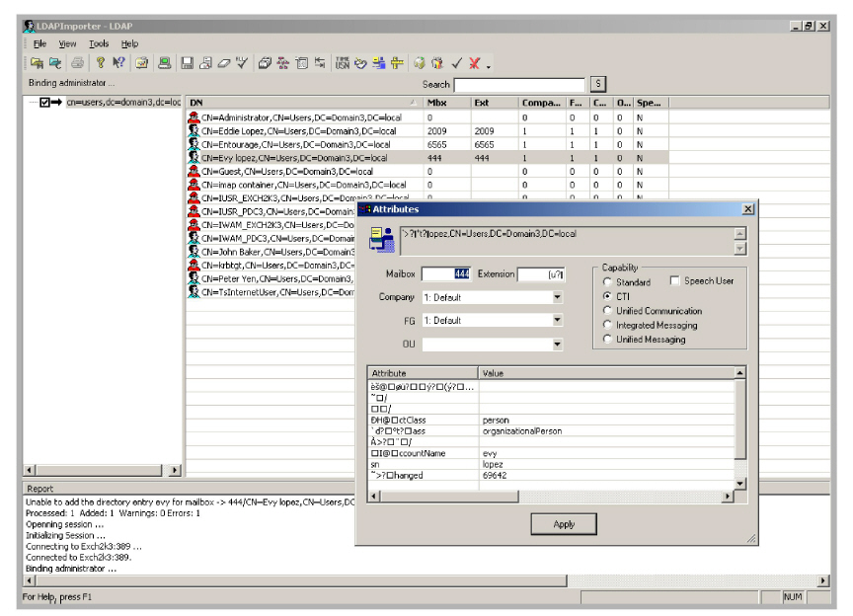Select the CN=Eddie Lopez row
Screen dimensions: 853x616
point(427,131)
